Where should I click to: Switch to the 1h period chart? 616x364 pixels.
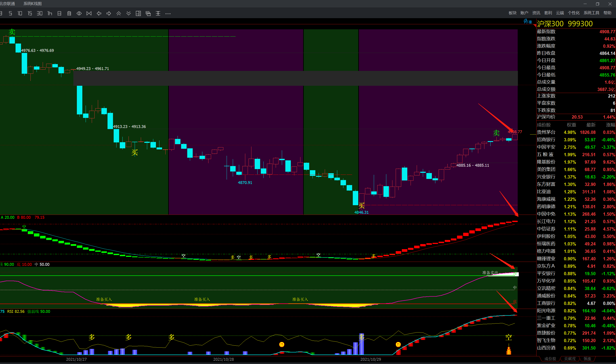tap(49, 13)
